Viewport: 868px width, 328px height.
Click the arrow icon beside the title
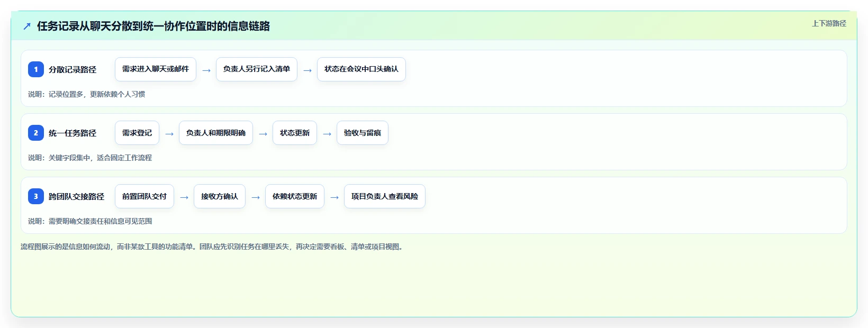(27, 26)
